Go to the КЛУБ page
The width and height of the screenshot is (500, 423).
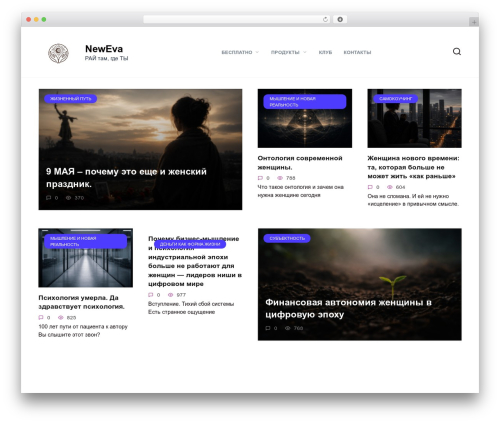point(325,52)
